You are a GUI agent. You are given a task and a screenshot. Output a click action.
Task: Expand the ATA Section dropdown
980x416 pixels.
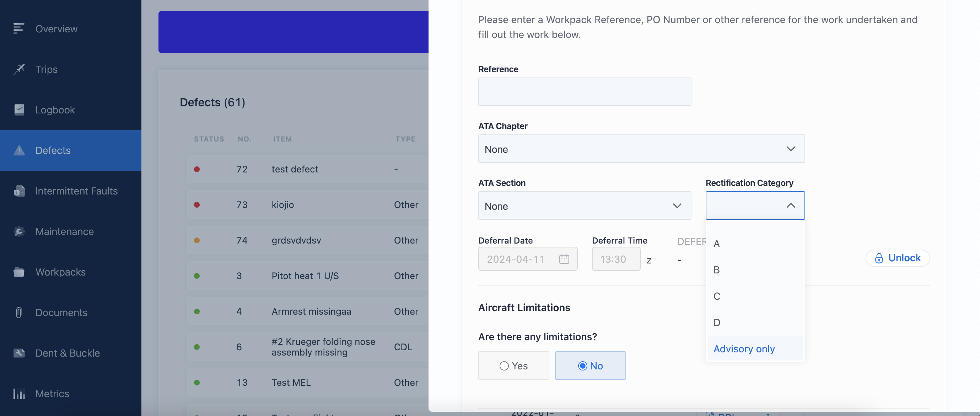point(585,206)
